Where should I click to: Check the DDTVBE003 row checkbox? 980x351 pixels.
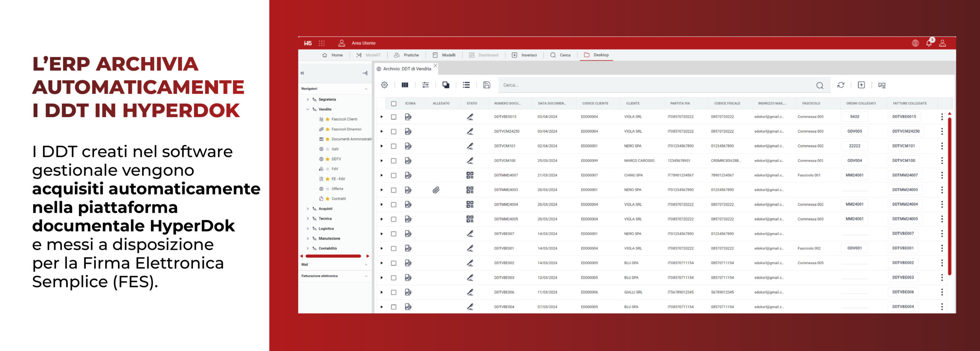click(394, 278)
